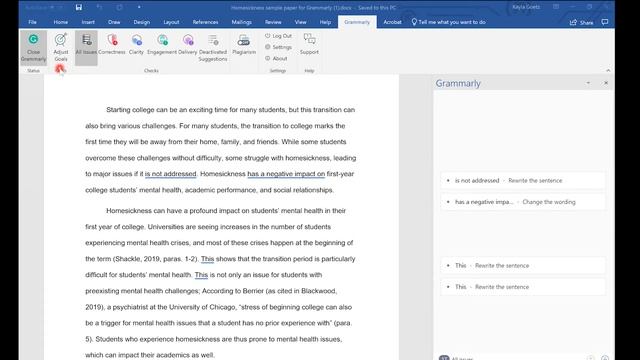Click the Share button
Viewport: 640px width, 360px height.
point(581,22)
